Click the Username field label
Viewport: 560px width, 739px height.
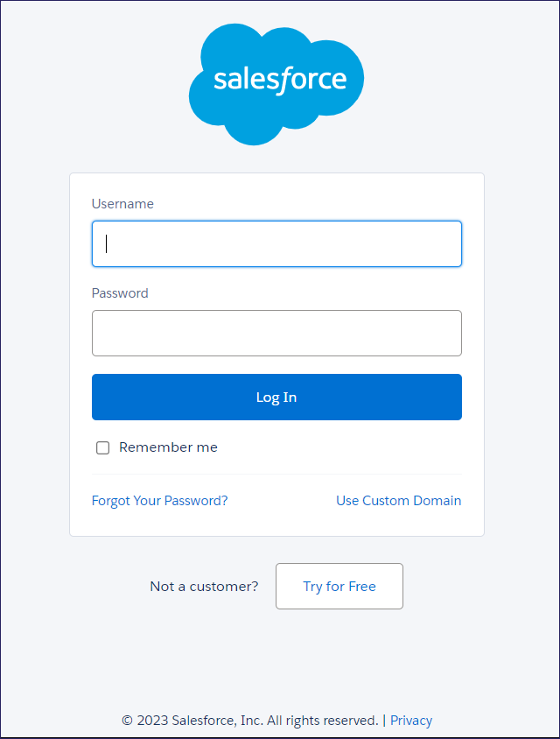coord(122,204)
